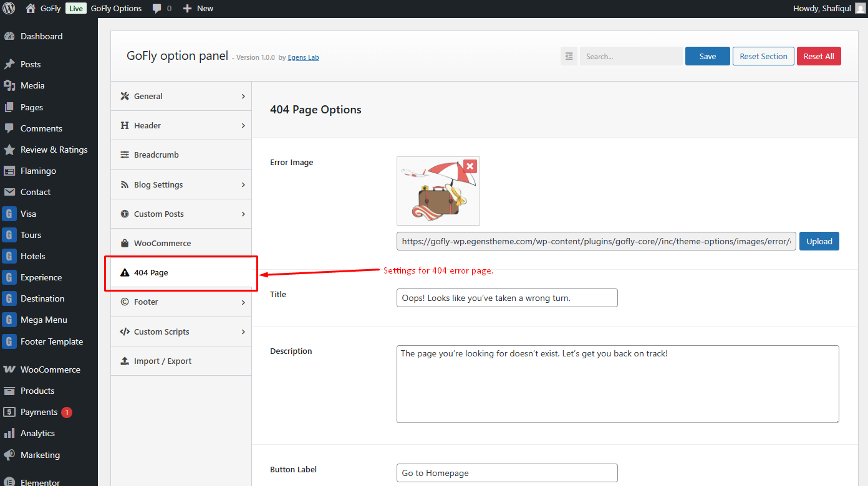Click the Products box icon
Viewport: 868px width, 486px height.
9,391
